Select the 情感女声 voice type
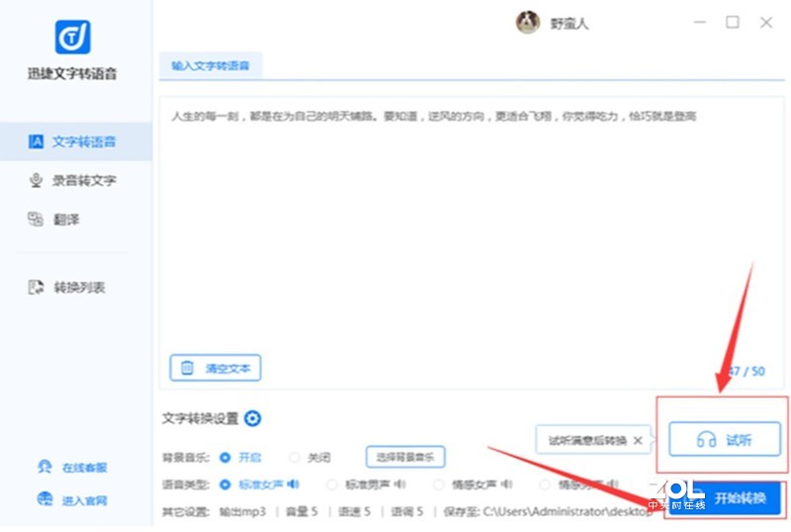The width and height of the screenshot is (791, 532). pyautogui.click(x=438, y=485)
